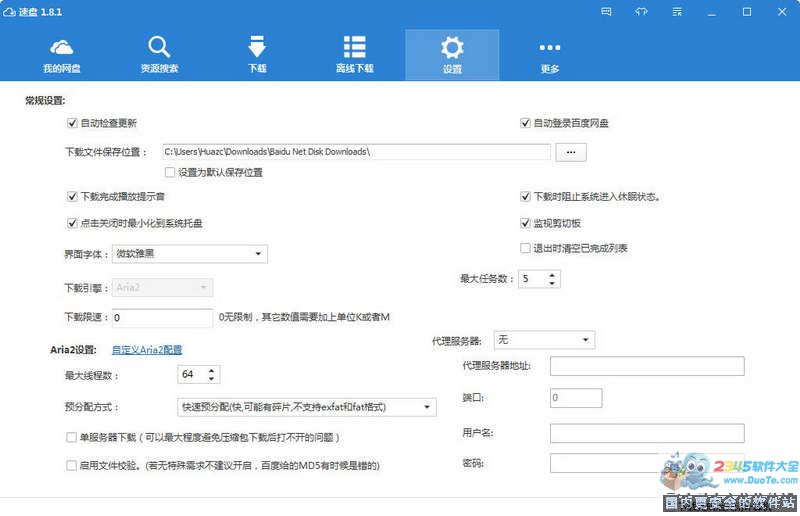800x516 pixels.
Task: Click the 密码 input field
Action: [647, 463]
